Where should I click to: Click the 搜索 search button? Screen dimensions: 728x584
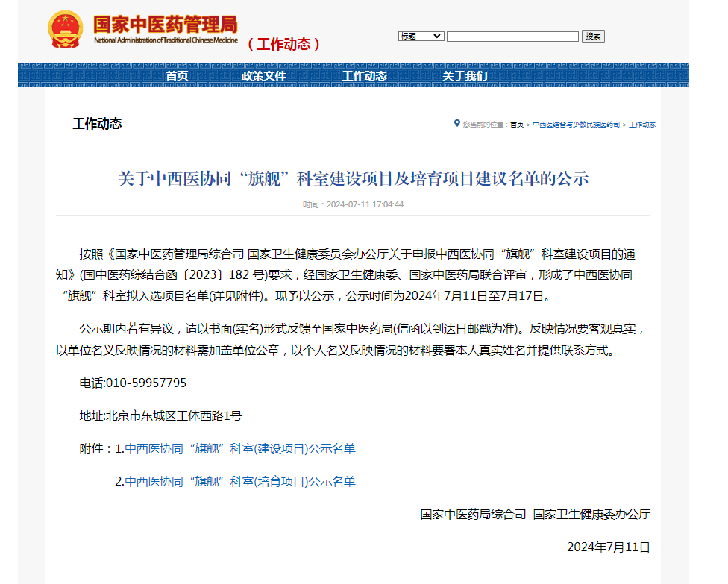[x=593, y=35]
